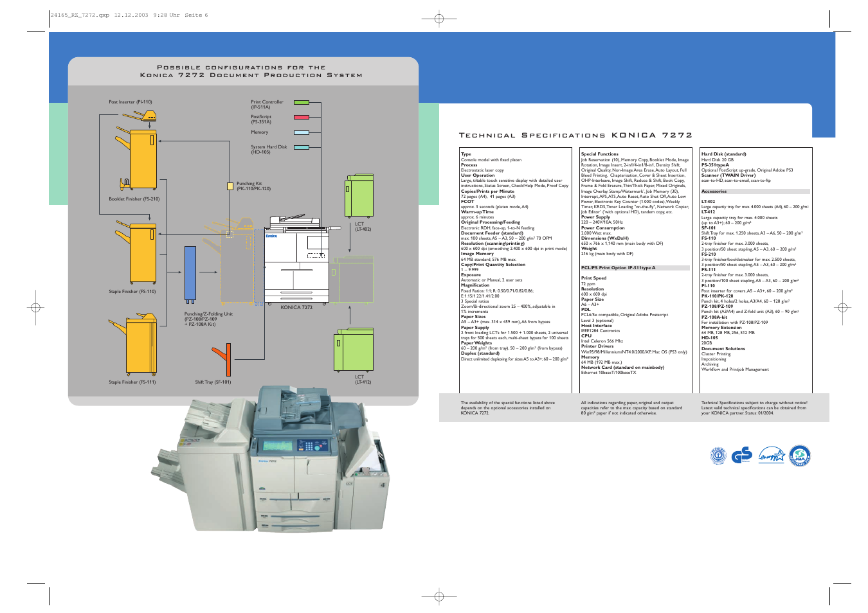Click the file header '24165_RZ_7272.qxp' text
This screenshot has width=868, height=613.
pyautogui.click(x=80, y=15)
